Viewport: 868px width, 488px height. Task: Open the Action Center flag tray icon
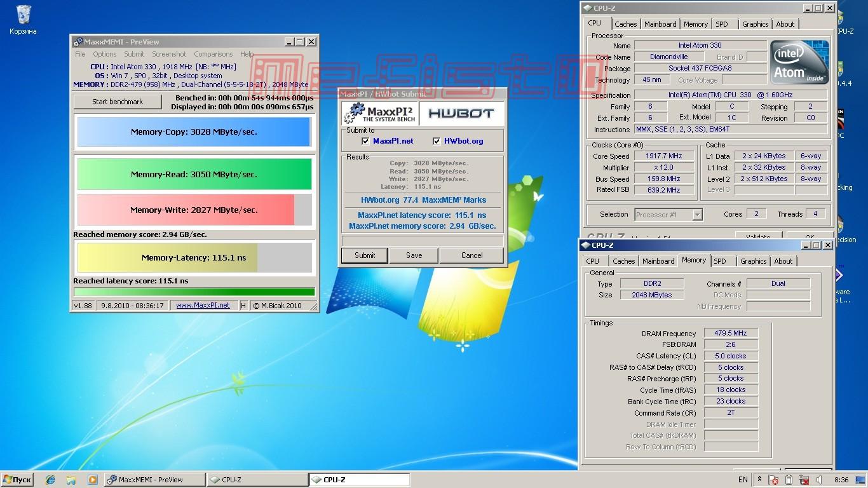click(774, 480)
